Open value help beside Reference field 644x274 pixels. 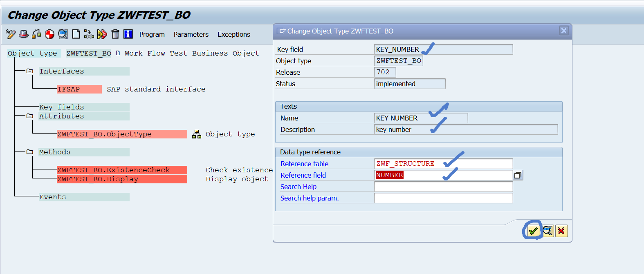[518, 175]
